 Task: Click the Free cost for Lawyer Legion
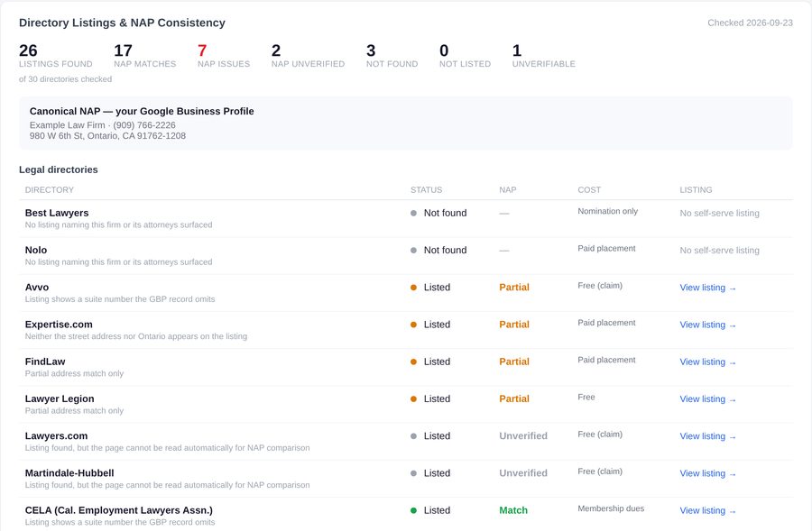coord(586,397)
